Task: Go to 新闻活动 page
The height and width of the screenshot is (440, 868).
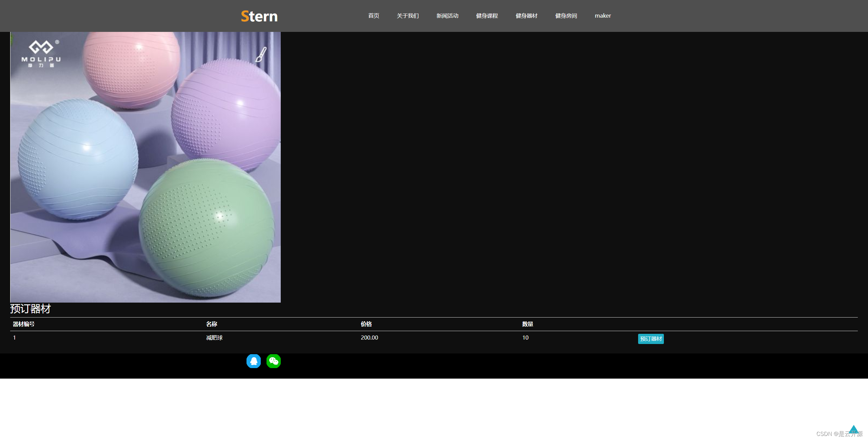Action: click(x=447, y=16)
